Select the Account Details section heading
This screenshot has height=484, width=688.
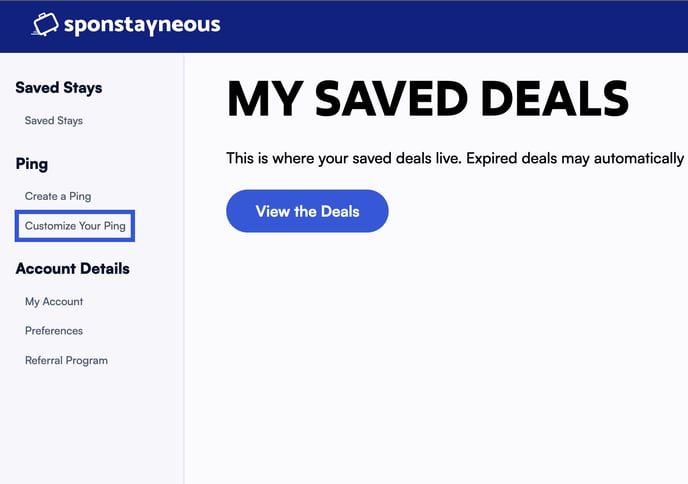[72, 269]
